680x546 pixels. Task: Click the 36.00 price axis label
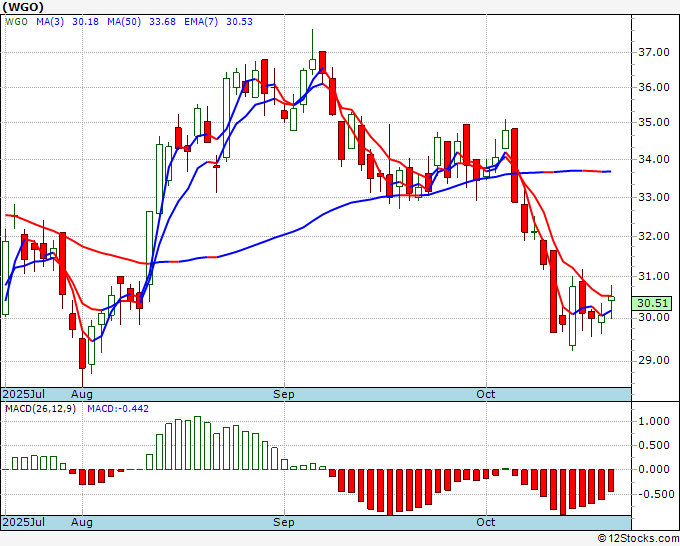[654, 87]
